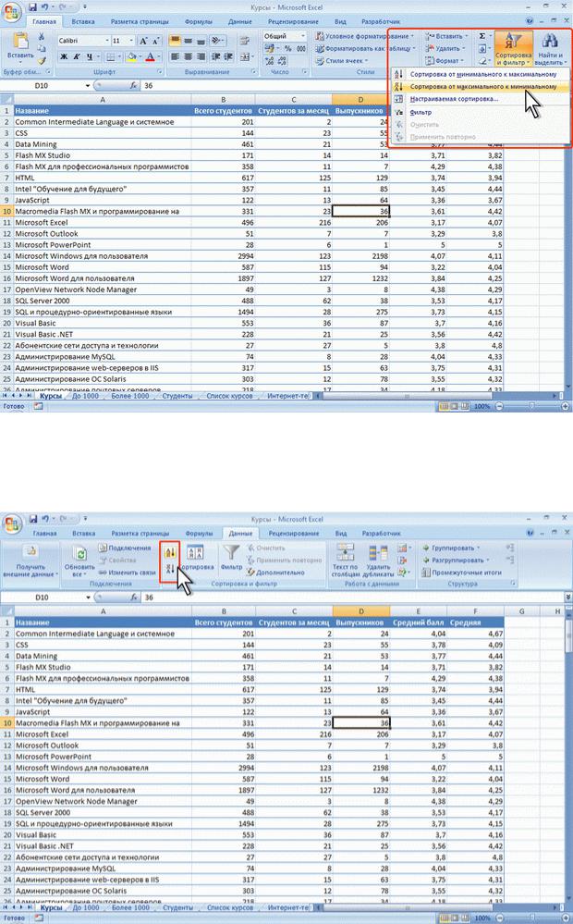Image resolution: width=573 pixels, height=924 pixels.
Task: Click the Orientation text-angle icon
Action: tap(217, 41)
